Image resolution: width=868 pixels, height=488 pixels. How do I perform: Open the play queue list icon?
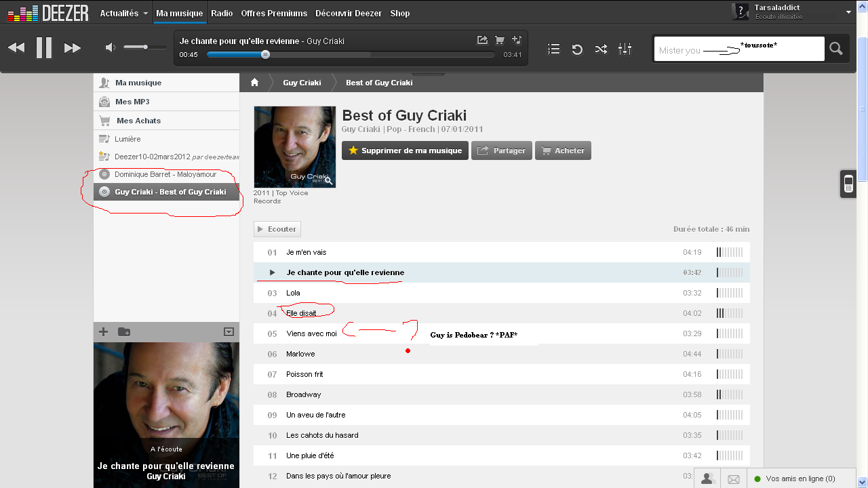click(x=554, y=49)
